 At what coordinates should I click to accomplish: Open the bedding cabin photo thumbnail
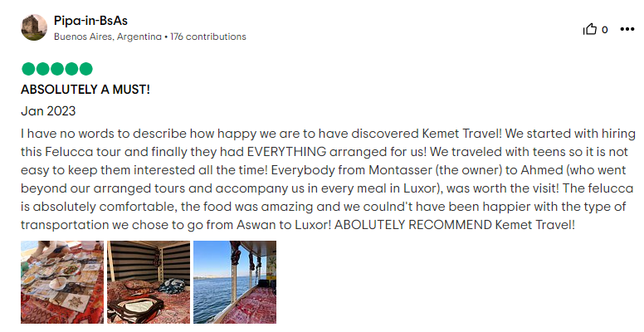pyautogui.click(x=149, y=282)
